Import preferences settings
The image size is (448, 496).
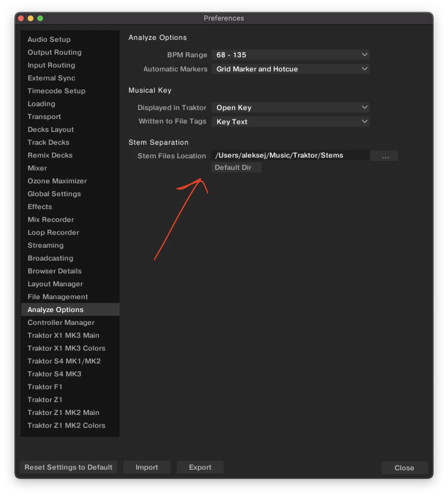coord(147,467)
